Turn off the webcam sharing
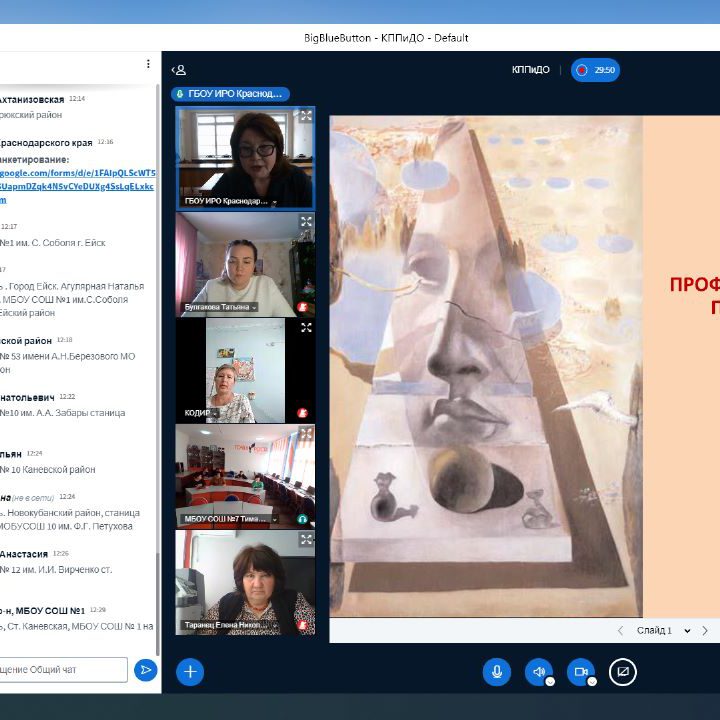Screen dimensions: 720x720 [x=580, y=672]
